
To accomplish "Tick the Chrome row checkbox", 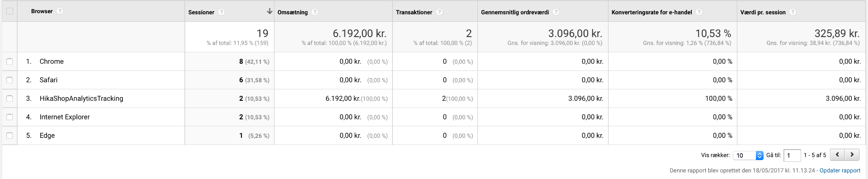I will [x=9, y=61].
